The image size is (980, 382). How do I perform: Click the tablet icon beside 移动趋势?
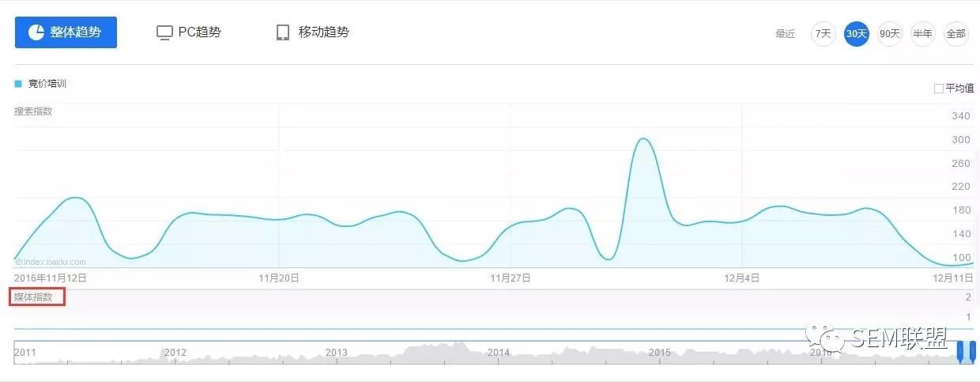(x=283, y=32)
